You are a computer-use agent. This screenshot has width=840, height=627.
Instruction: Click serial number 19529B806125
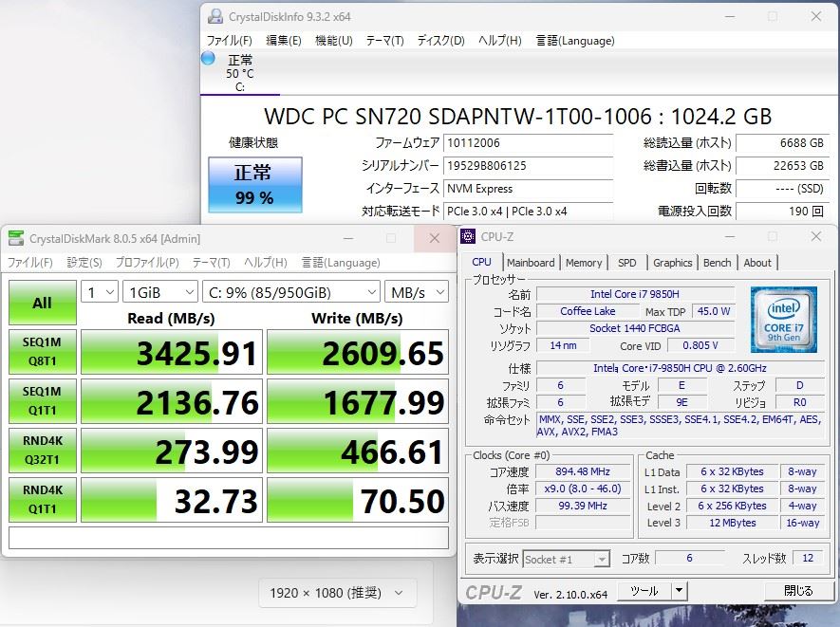(529, 166)
